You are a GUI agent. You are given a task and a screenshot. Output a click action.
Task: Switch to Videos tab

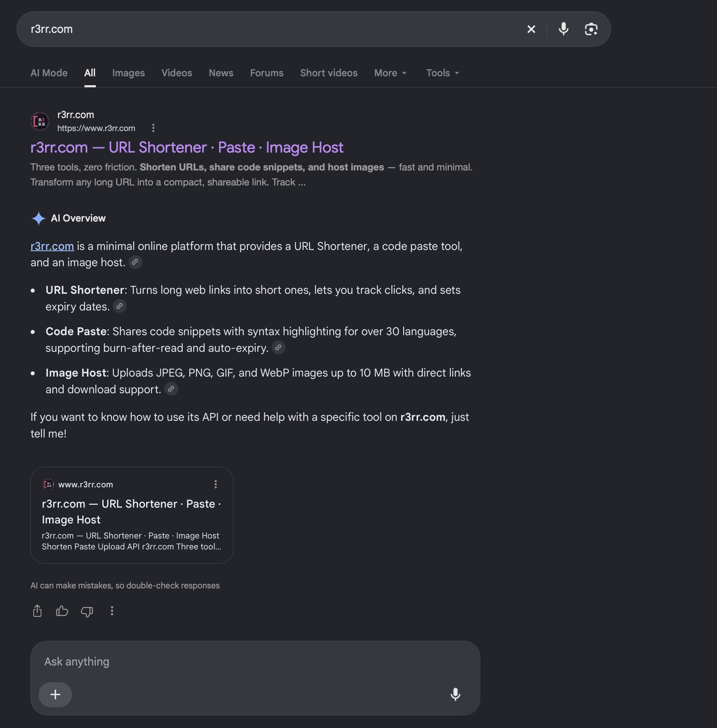[x=177, y=73]
